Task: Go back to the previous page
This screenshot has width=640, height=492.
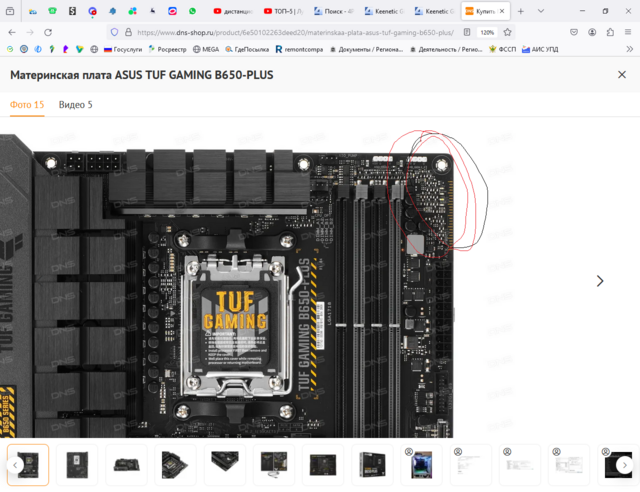Action: [x=11, y=32]
